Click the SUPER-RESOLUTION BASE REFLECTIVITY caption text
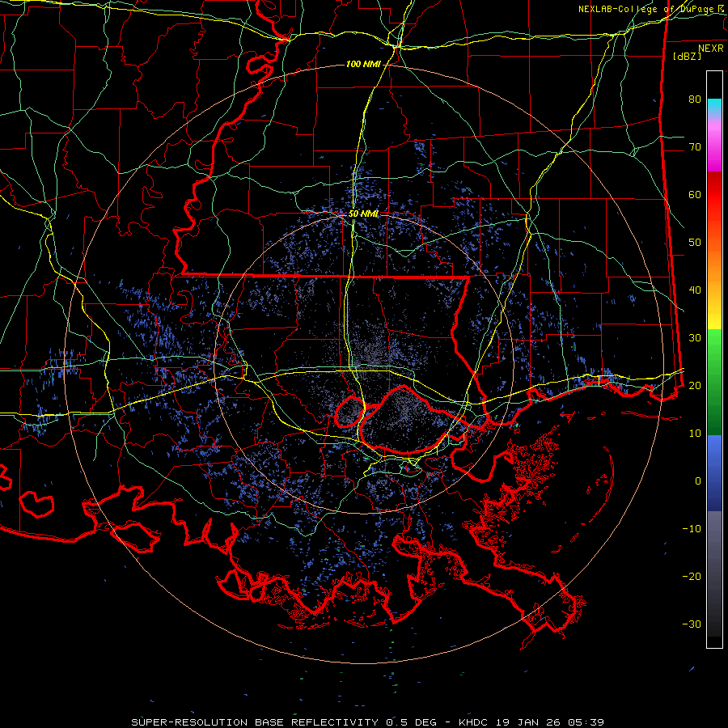 tap(255, 722)
